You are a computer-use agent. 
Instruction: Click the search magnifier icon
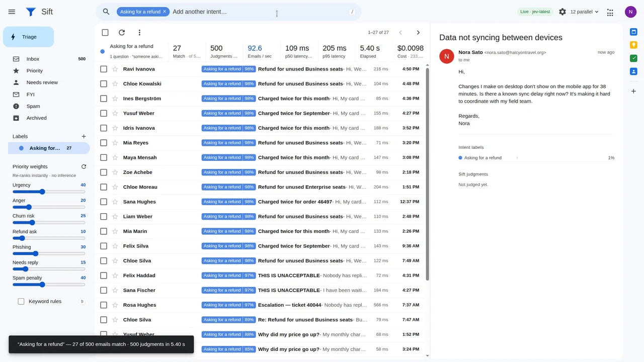106,12
